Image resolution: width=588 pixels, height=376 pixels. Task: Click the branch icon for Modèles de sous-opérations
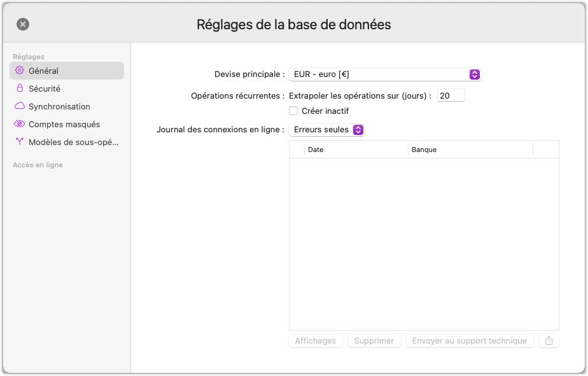[x=20, y=142]
